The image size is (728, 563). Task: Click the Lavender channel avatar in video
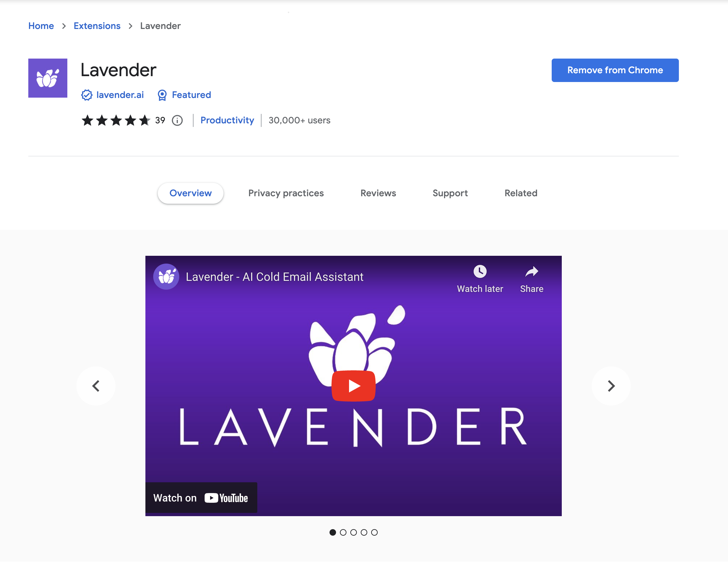click(x=166, y=277)
